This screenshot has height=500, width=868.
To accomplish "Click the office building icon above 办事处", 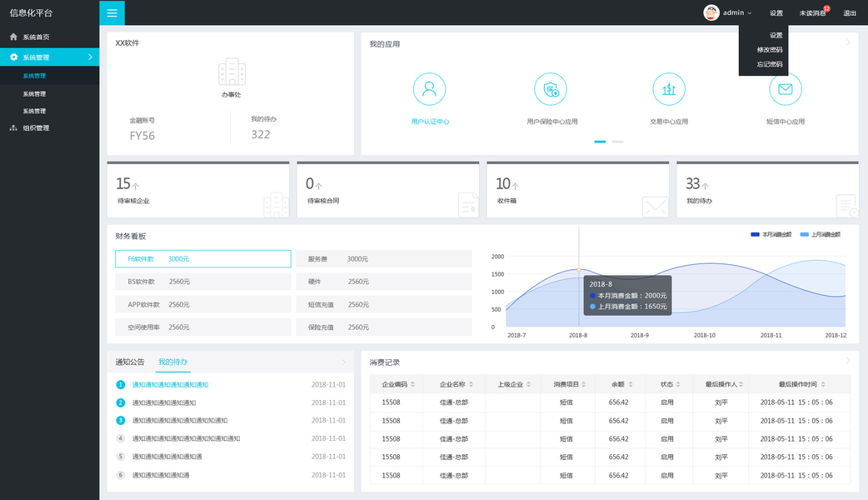I will point(232,72).
